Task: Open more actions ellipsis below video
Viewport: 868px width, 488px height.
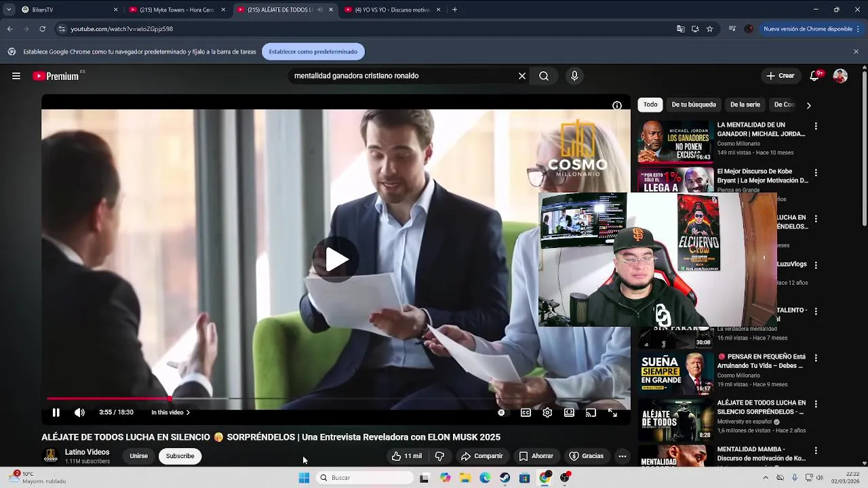Action: (623, 456)
